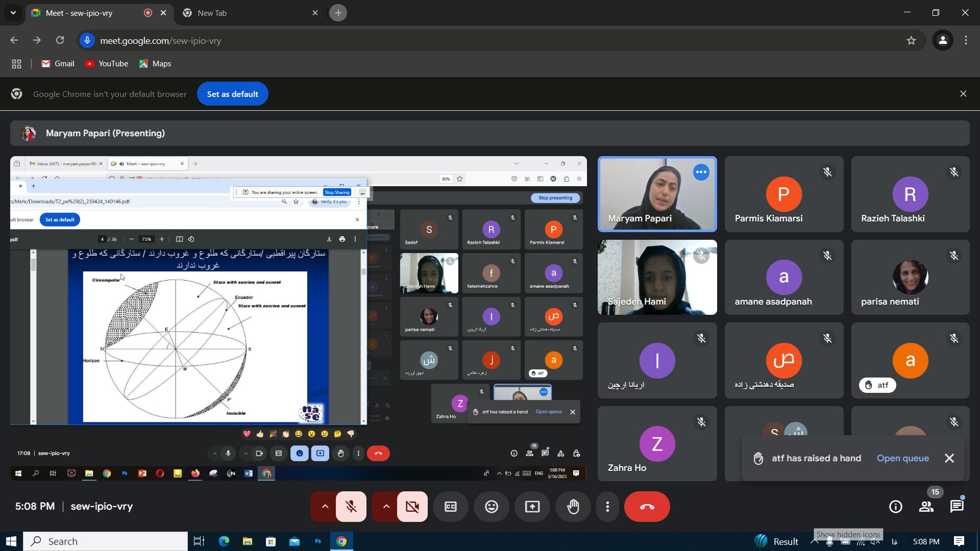Open meeting details info icon

896,507
